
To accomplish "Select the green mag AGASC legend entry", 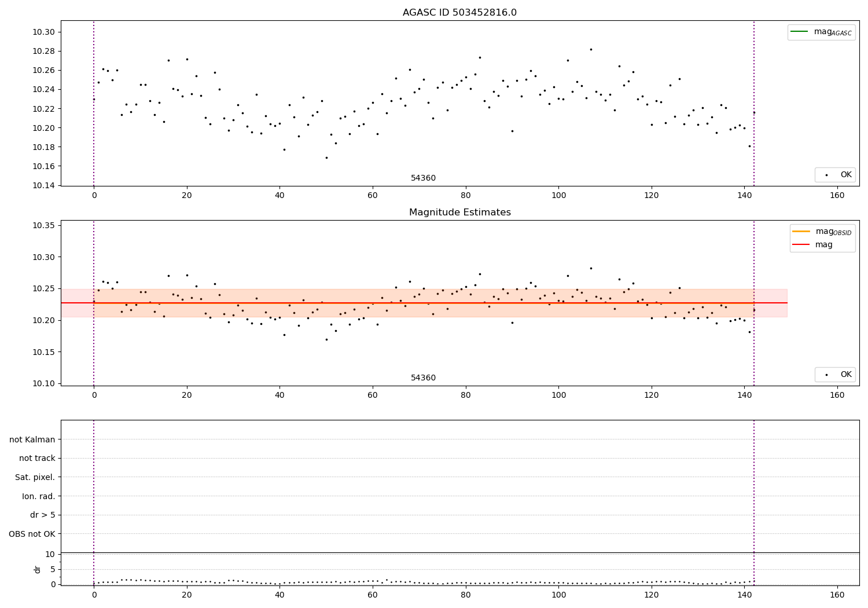I will click(821, 32).
